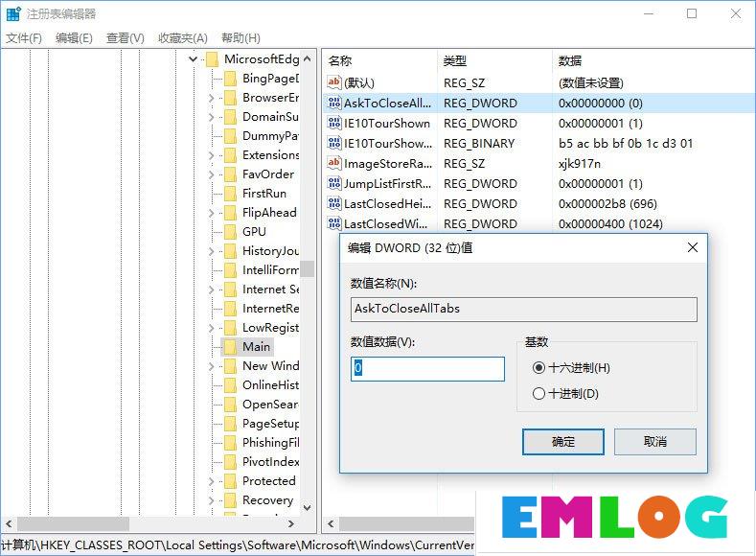Screen dimensions: 756x556
Task: Select the Protected tree item
Action: tap(269, 481)
